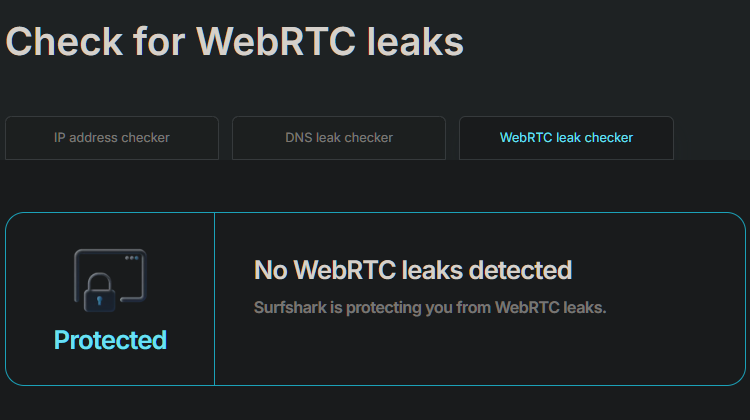Click the No WebRTC leaks detected heading
Screen dimensions: 750x420
coord(413,269)
